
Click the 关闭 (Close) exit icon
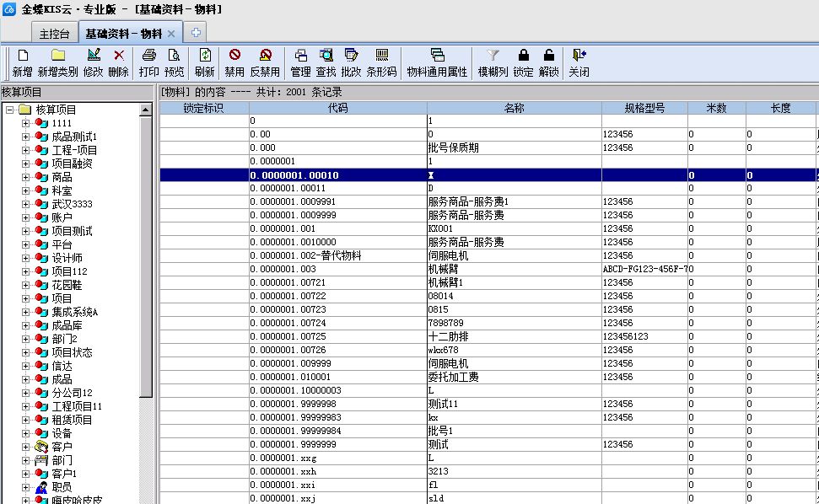579,55
